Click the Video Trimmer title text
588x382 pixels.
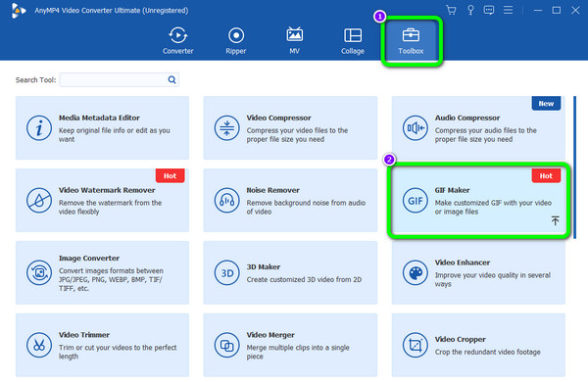pos(84,335)
